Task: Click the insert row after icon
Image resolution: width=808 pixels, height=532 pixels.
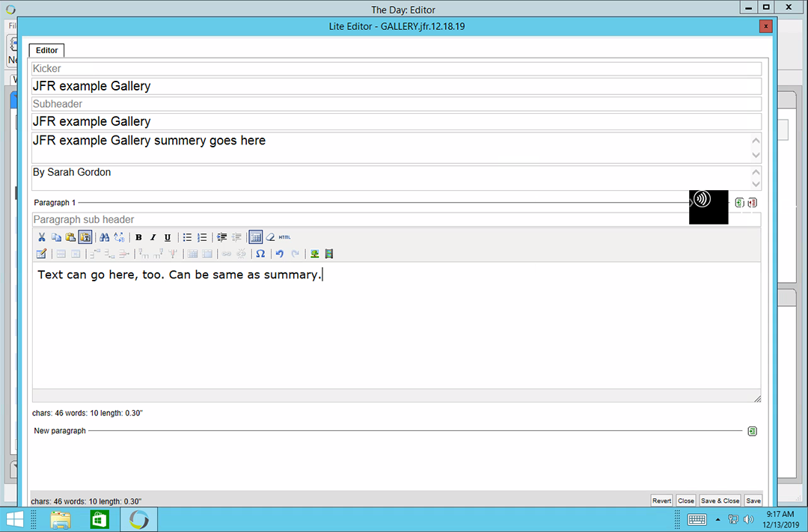Action: (109, 254)
